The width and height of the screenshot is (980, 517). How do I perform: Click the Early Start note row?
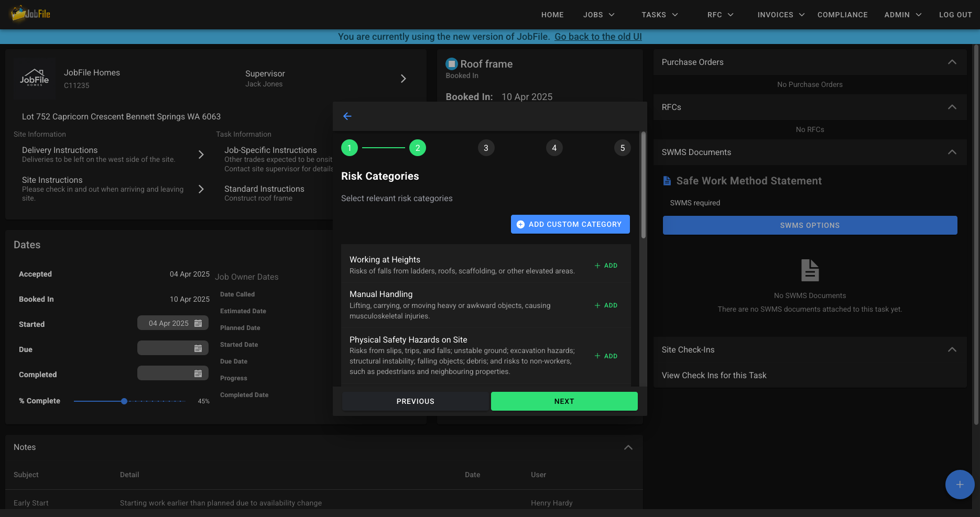[324, 503]
